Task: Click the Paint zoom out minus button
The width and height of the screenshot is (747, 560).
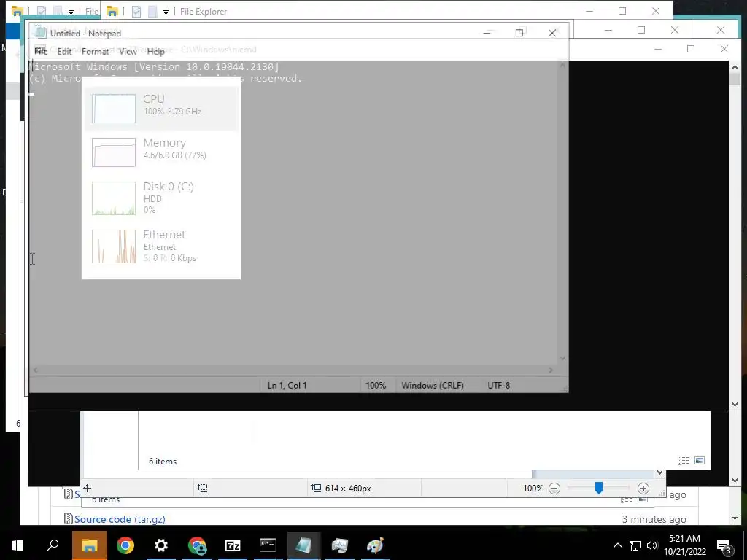Action: [554, 488]
